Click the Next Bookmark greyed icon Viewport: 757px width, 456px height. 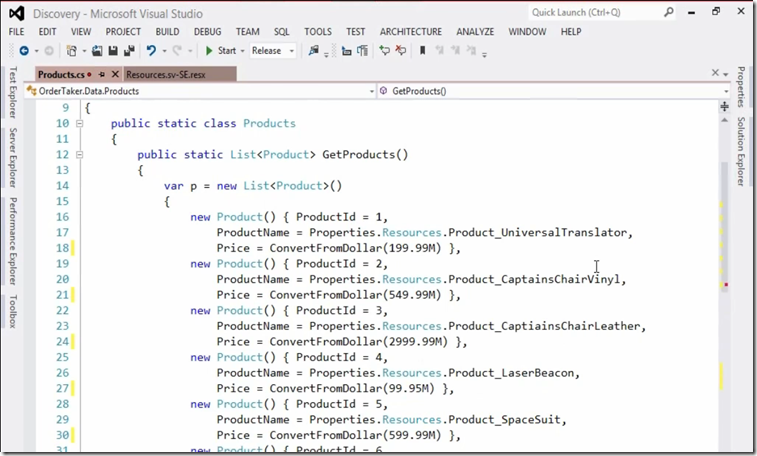click(x=455, y=50)
